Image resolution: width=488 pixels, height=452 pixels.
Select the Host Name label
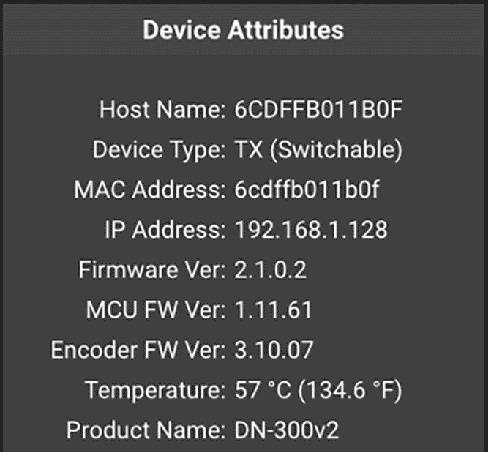pyautogui.click(x=162, y=109)
